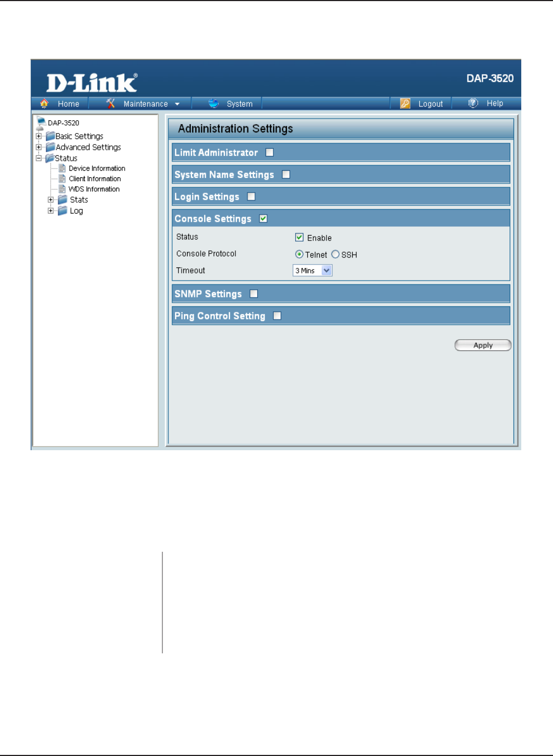Click the DAP-3520 device icon in tree
The image size is (553, 756).
(41, 122)
